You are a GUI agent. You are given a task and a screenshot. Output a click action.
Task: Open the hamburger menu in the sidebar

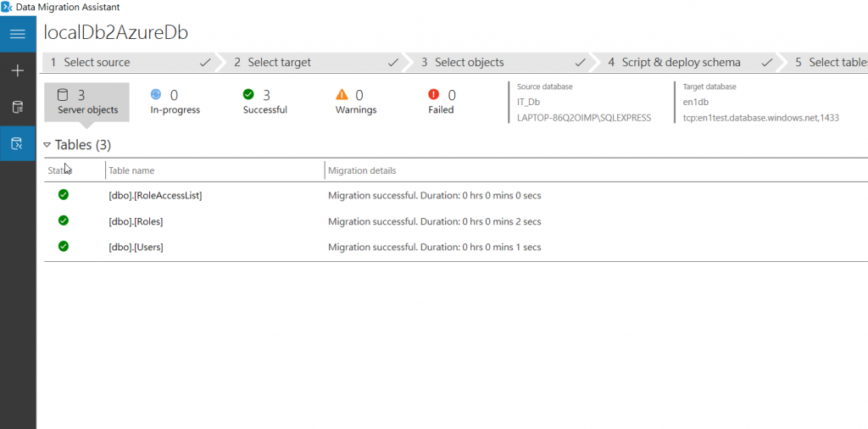[x=18, y=34]
